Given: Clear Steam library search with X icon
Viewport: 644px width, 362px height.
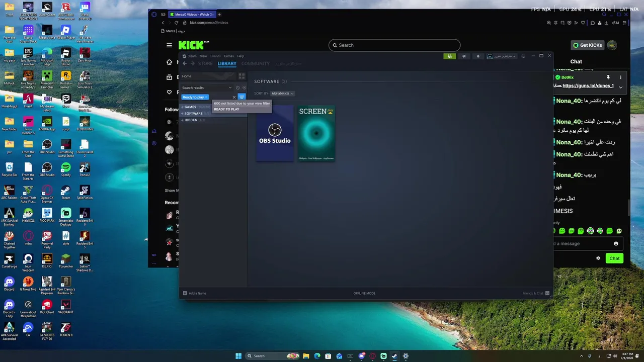Looking at the screenshot, I should (234, 97).
